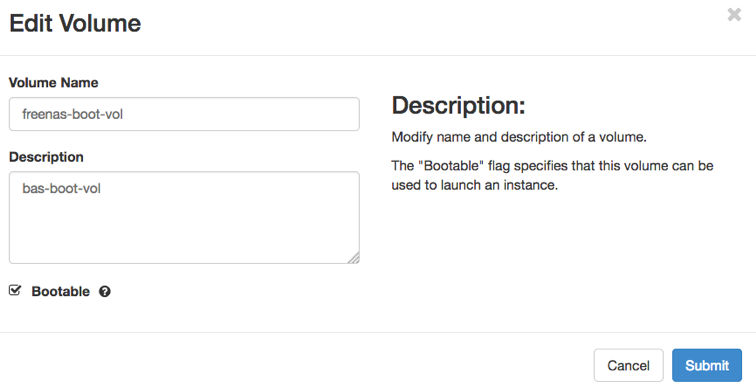Screen dimensions: 756x387
Task: Click the 'Modify name and description' sentence
Action: (x=519, y=137)
